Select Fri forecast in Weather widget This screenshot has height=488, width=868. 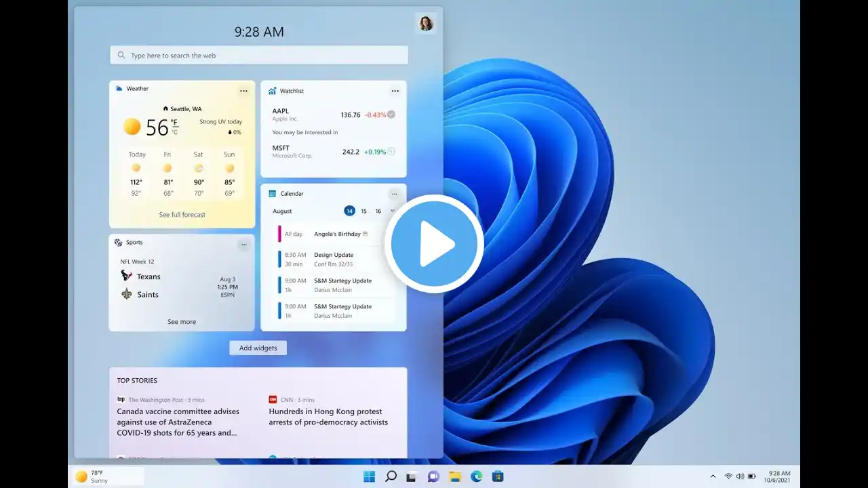click(167, 174)
